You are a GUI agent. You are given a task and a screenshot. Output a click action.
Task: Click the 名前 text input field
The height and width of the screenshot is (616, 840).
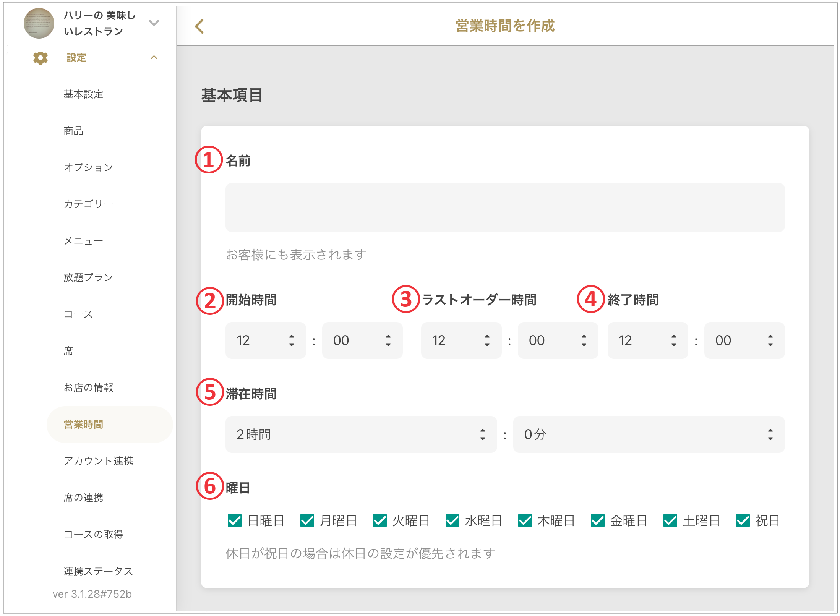[504, 207]
